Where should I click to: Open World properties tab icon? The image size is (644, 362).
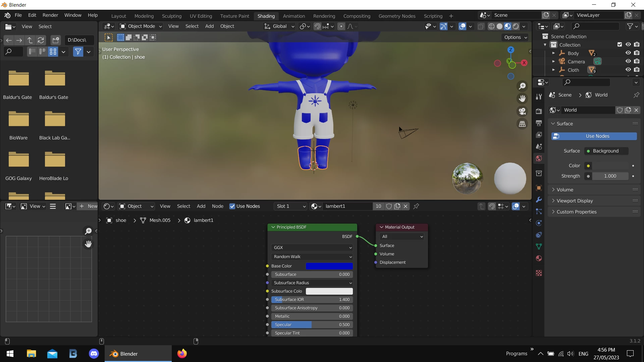point(539,159)
